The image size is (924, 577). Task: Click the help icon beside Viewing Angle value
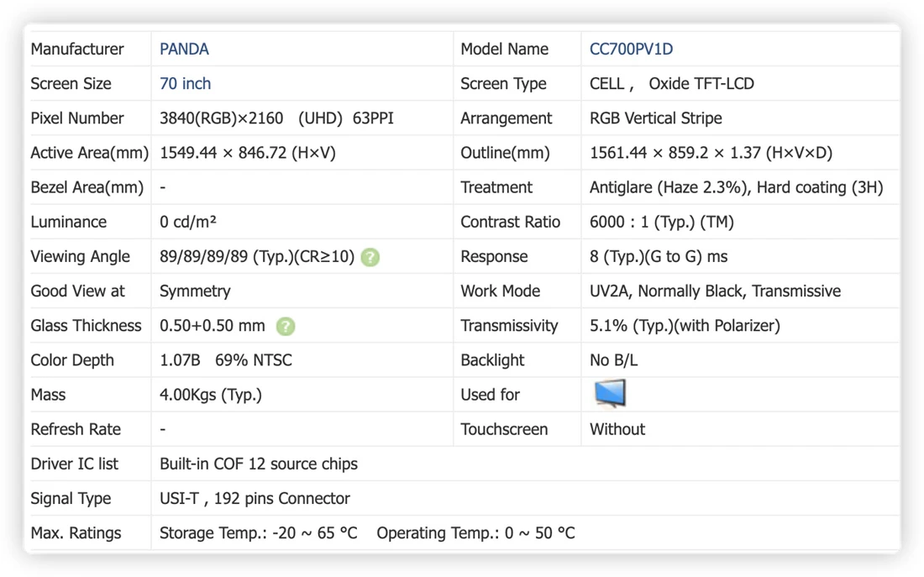(370, 257)
